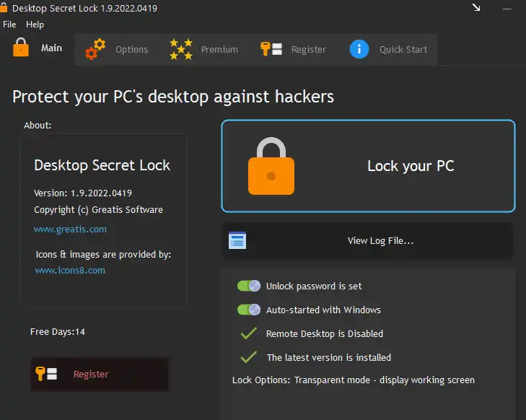Visit the www.icons8.com link

(x=70, y=271)
